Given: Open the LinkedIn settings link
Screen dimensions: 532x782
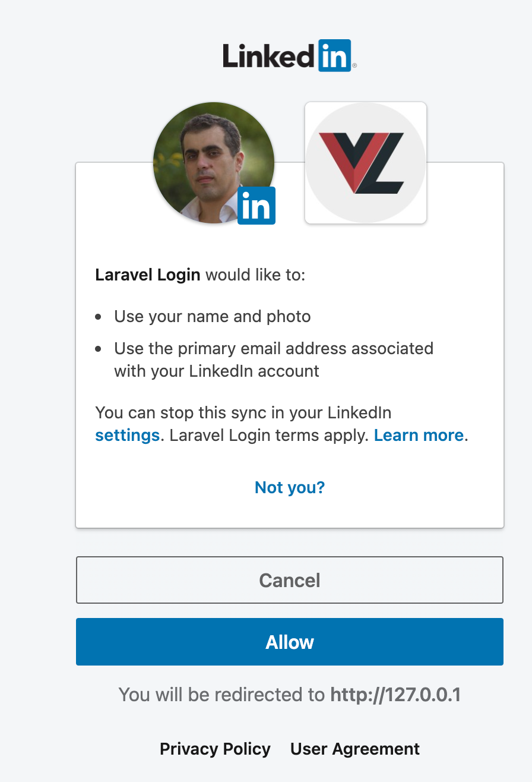Looking at the screenshot, I should pyautogui.click(x=127, y=435).
